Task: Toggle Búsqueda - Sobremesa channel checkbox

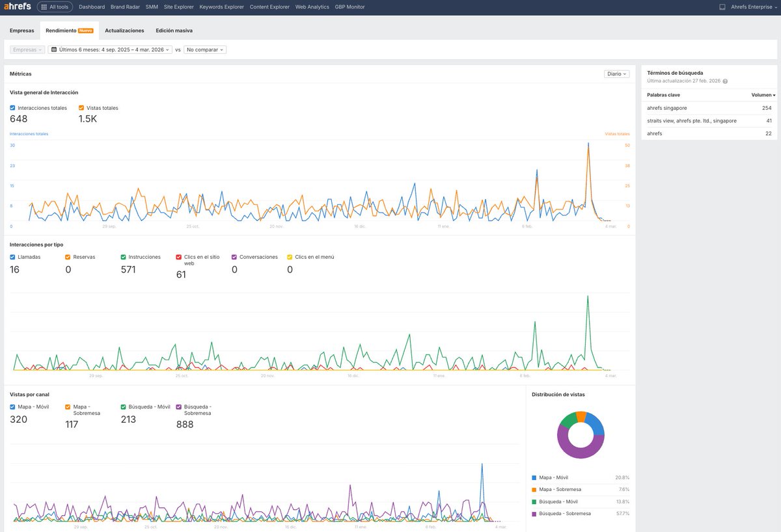Action: pyautogui.click(x=180, y=407)
